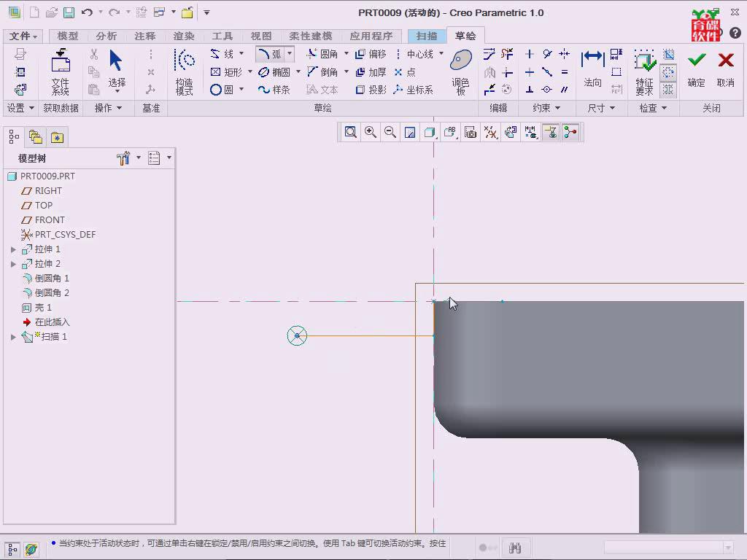Choose the Spline tool
747x560 pixels.
coord(274,90)
